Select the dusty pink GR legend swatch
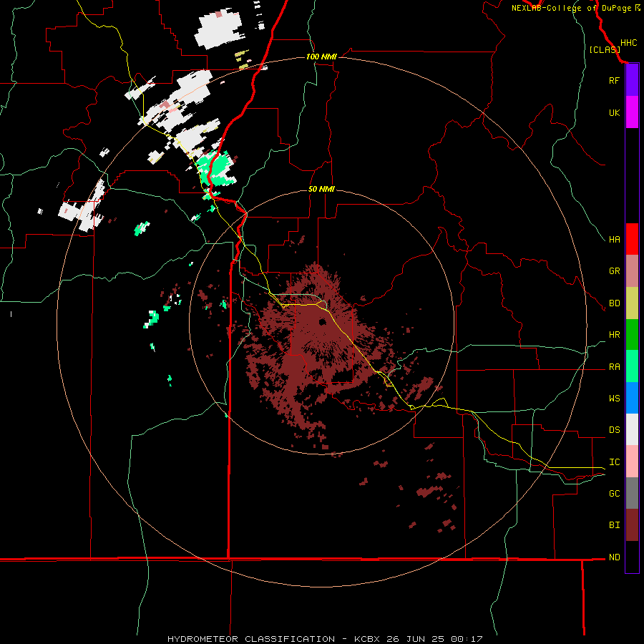 pos(632,271)
